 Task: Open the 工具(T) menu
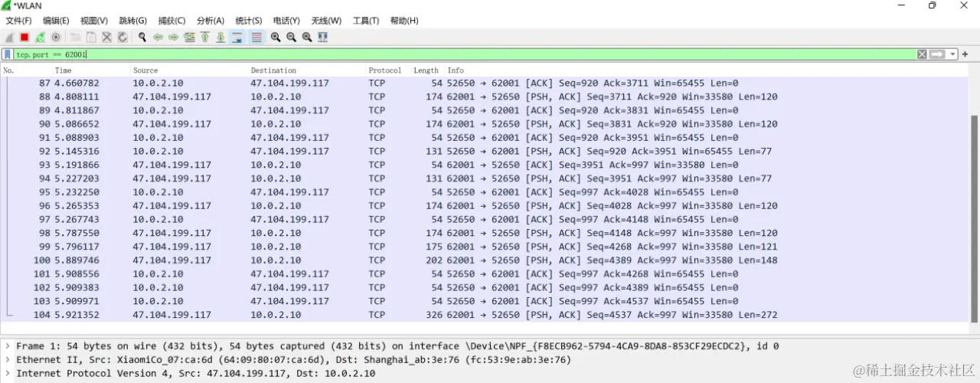pyautogui.click(x=366, y=21)
